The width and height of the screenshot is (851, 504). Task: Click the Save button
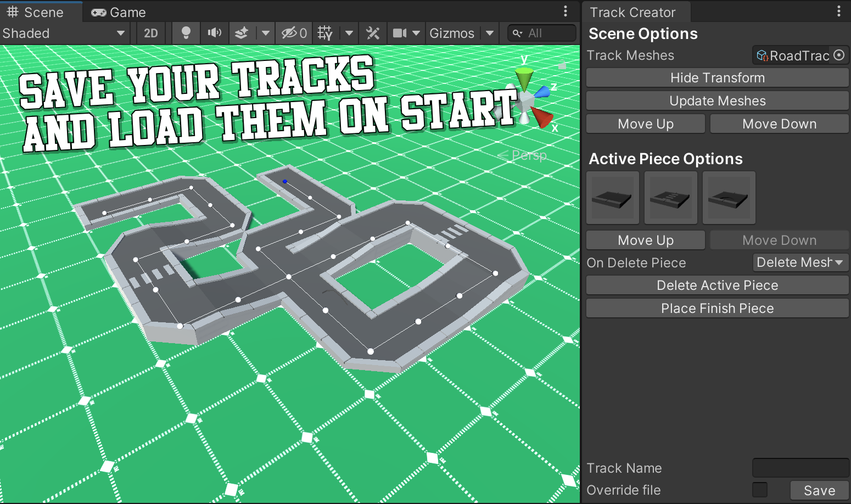click(820, 490)
